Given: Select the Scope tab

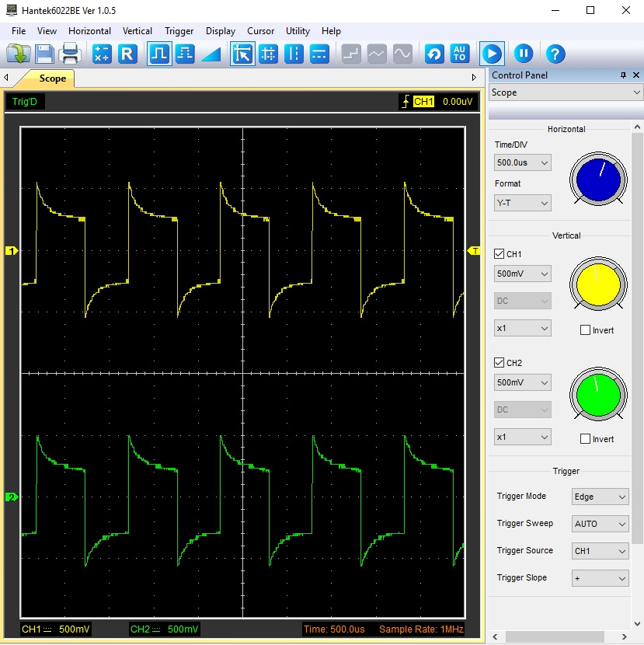Looking at the screenshot, I should pyautogui.click(x=52, y=78).
